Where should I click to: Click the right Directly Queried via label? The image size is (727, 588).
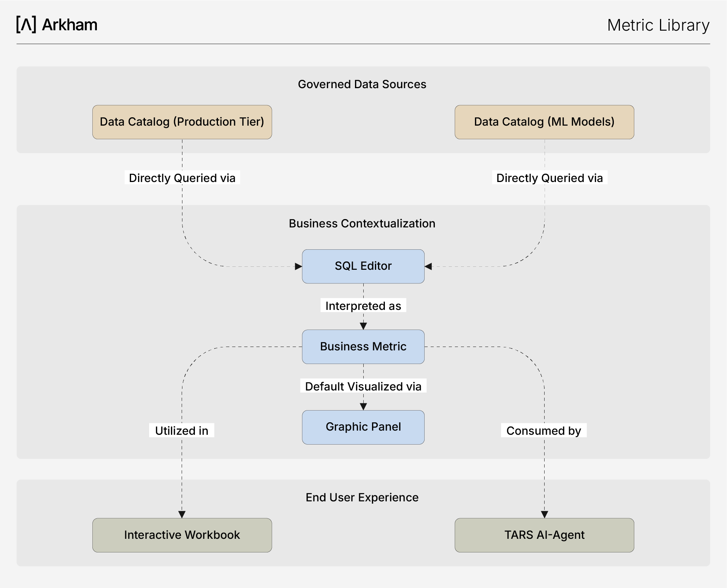point(550,178)
